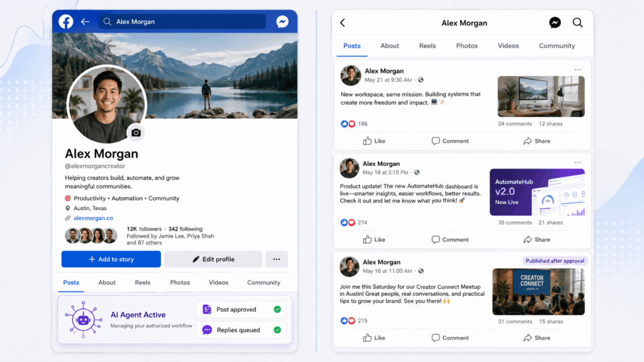Like the new workspace post
The height and width of the screenshot is (362, 644).
coord(374,141)
